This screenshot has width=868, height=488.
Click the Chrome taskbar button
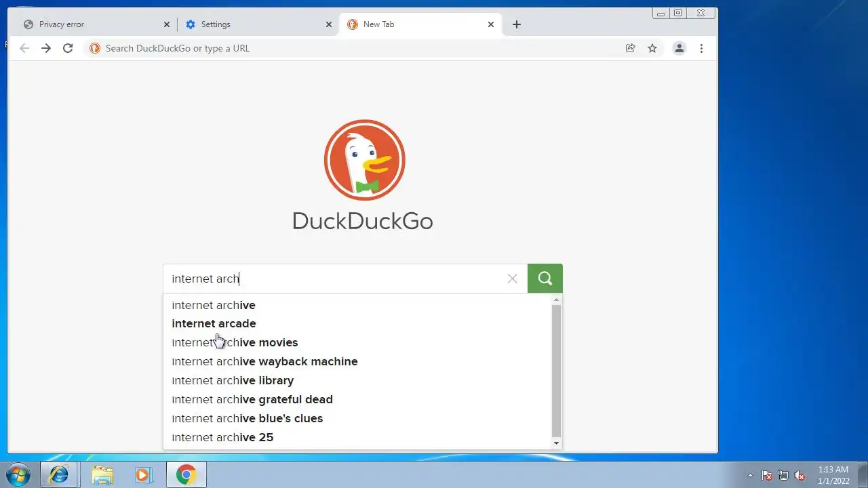[x=186, y=474]
